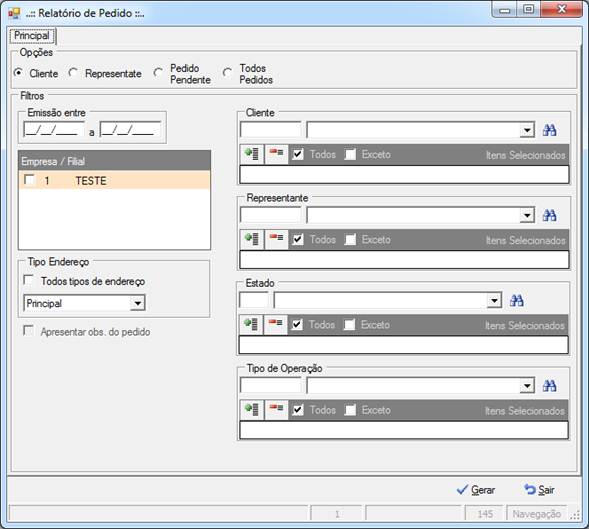Check Exceto in Tipo de Operação section
Viewport: 589px width, 529px height.
pos(350,410)
